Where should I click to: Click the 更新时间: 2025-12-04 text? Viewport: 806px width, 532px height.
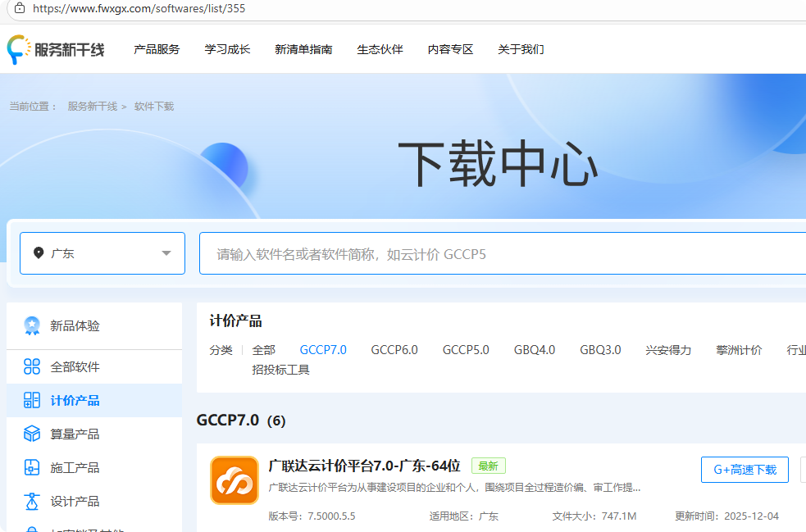(726, 516)
